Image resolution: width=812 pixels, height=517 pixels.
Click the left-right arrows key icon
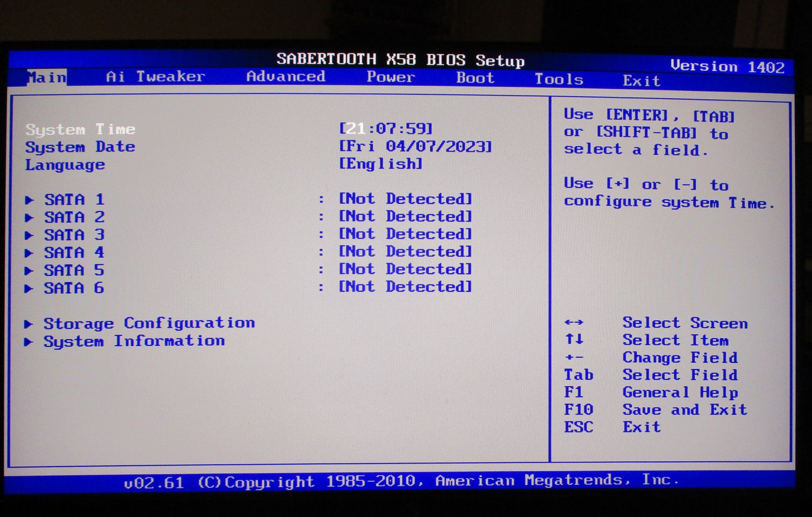click(x=574, y=322)
